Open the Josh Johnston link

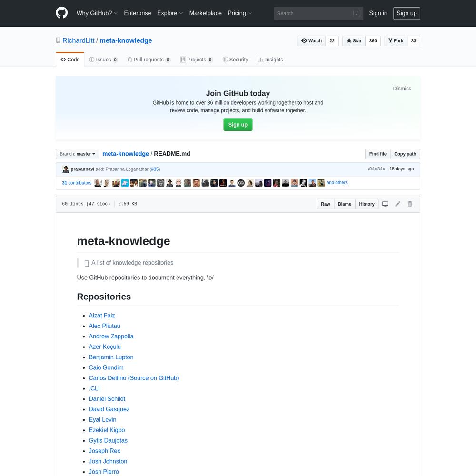pyautogui.click(x=108, y=461)
